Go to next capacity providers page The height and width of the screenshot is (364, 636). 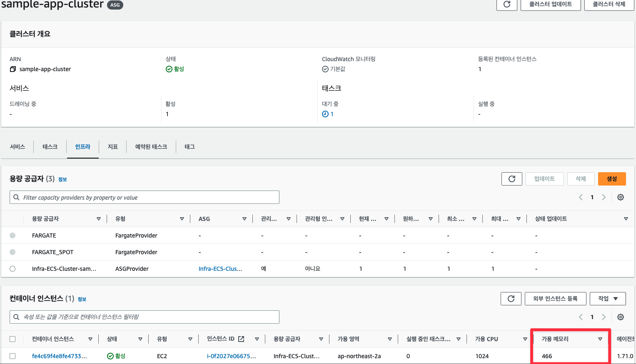604,197
